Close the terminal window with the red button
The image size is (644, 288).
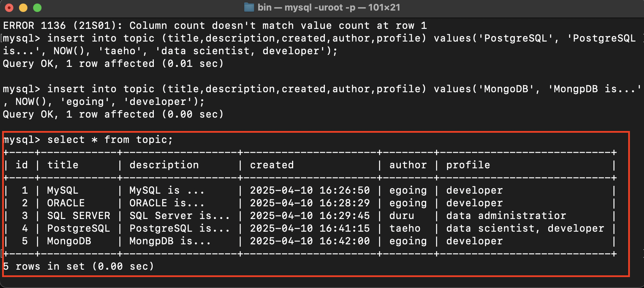pyautogui.click(x=9, y=8)
